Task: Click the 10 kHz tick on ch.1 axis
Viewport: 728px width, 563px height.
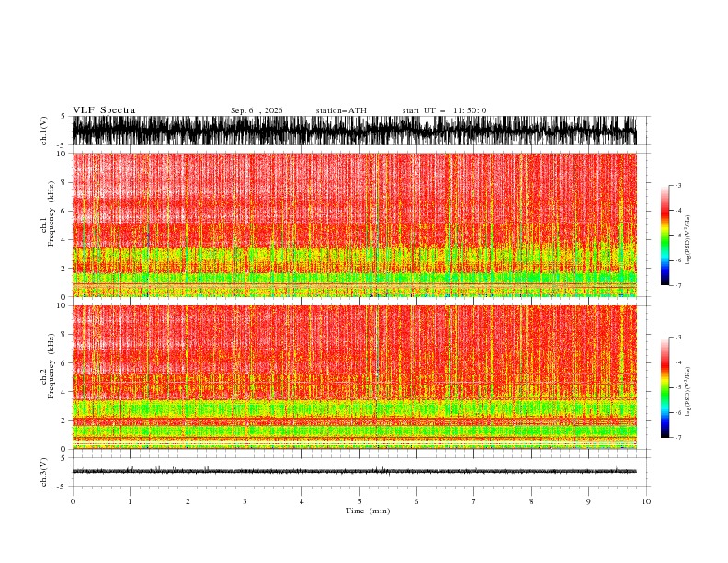Action: click(62, 154)
